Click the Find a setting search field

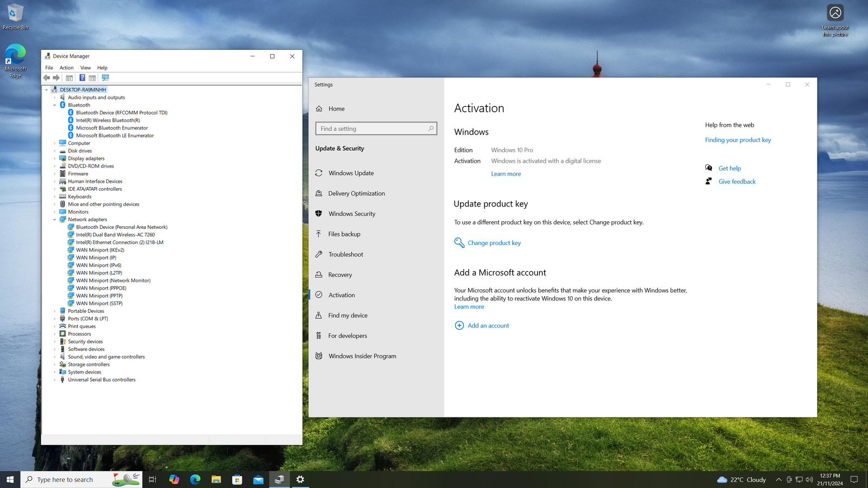[376, 129]
